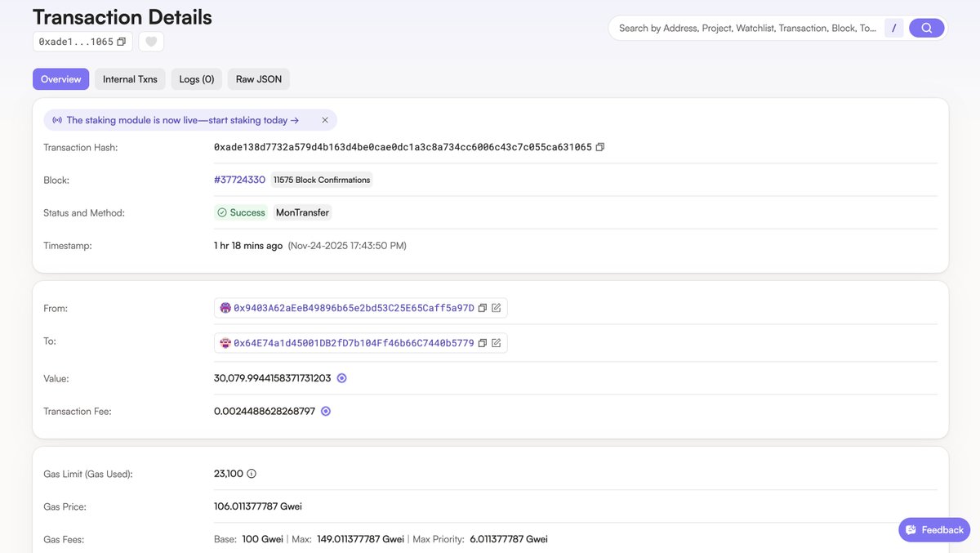This screenshot has height=553, width=980.
Task: Select the Base 100 Gwei value
Action: tap(261, 539)
